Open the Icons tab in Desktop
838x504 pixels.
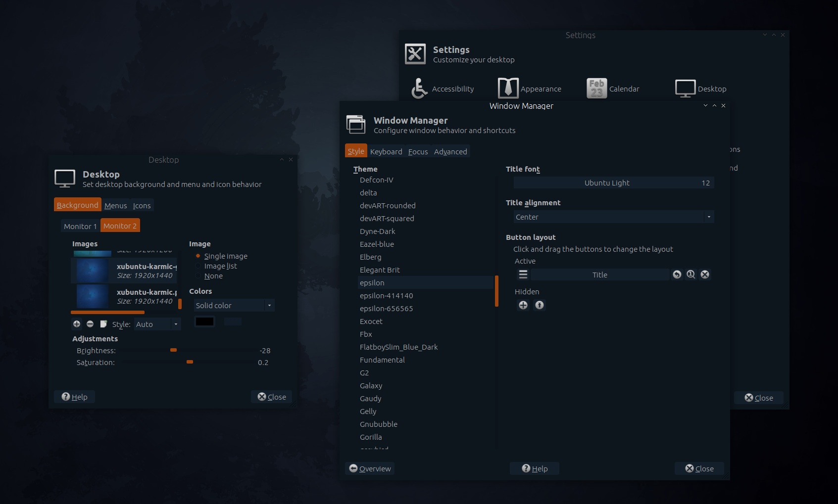pos(142,205)
